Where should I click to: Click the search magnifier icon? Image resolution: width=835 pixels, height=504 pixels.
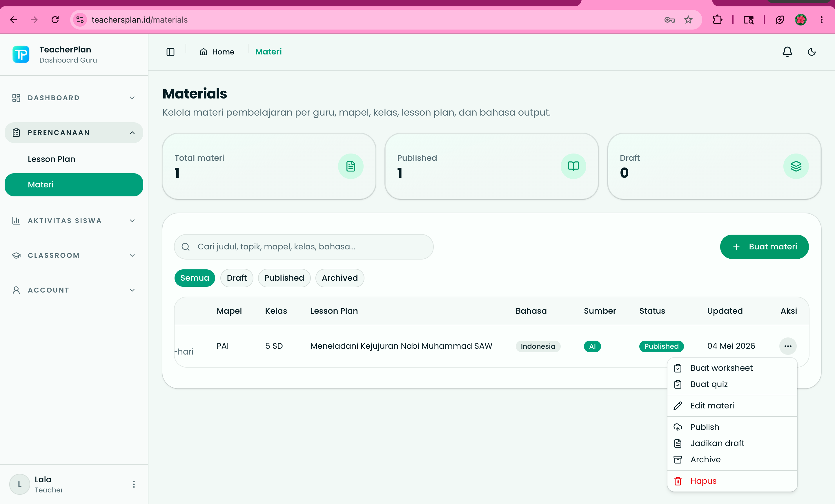[185, 247]
